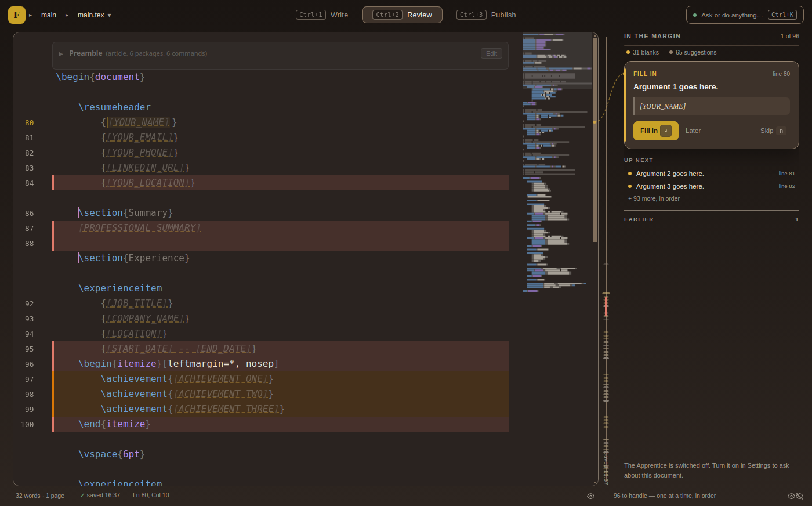The height and width of the screenshot is (506, 812).
Task: Toggle the editor eye icon in status bar
Action: pyautogui.click(x=590, y=496)
